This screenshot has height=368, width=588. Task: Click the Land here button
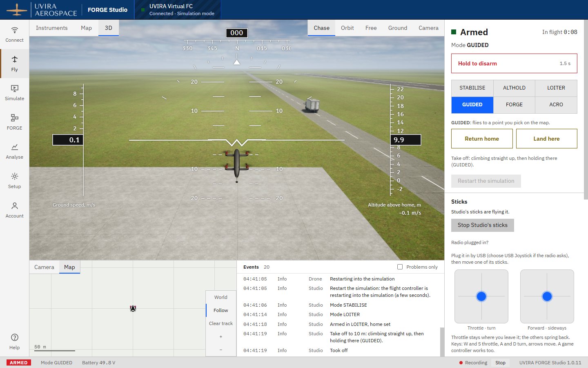pyautogui.click(x=546, y=139)
